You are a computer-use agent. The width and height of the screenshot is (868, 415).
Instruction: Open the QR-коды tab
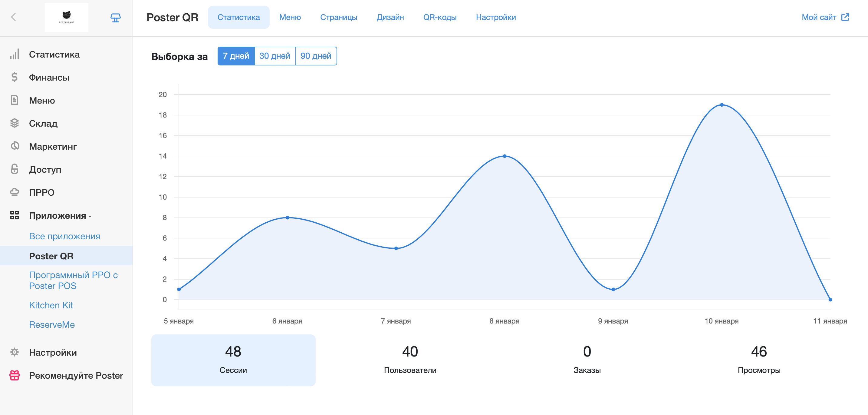(439, 17)
